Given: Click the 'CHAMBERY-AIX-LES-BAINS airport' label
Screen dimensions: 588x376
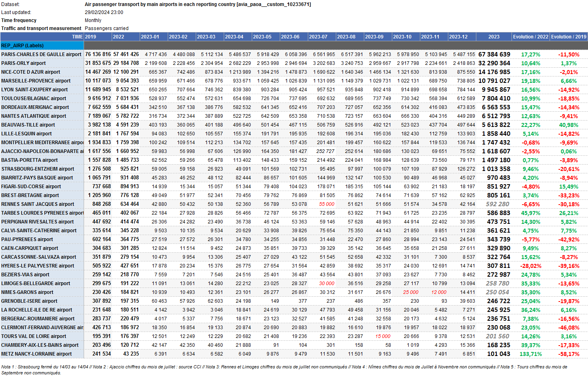Looking at the screenshot, I should [40, 345].
